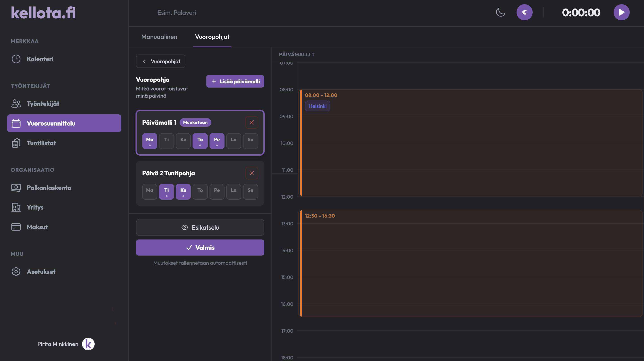Toggle To in Päivämalli 1

click(200, 141)
